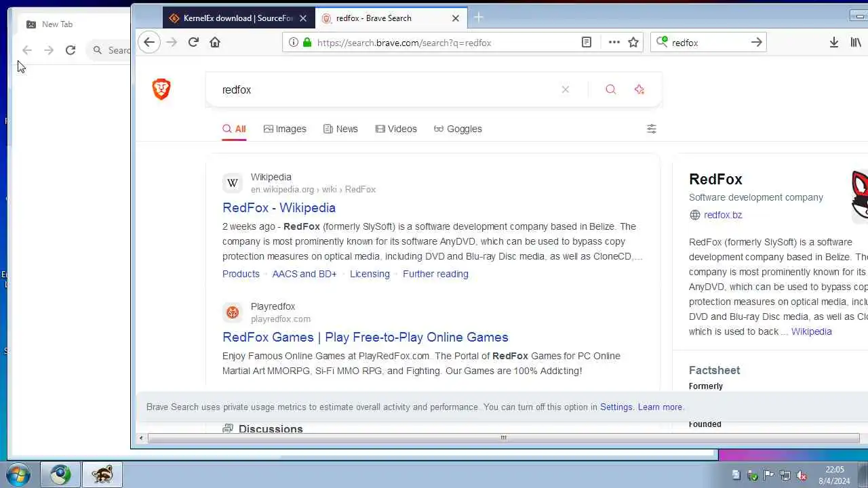Open the RedFox - Wikipedia result
This screenshot has height=488, width=868.
[x=279, y=207]
